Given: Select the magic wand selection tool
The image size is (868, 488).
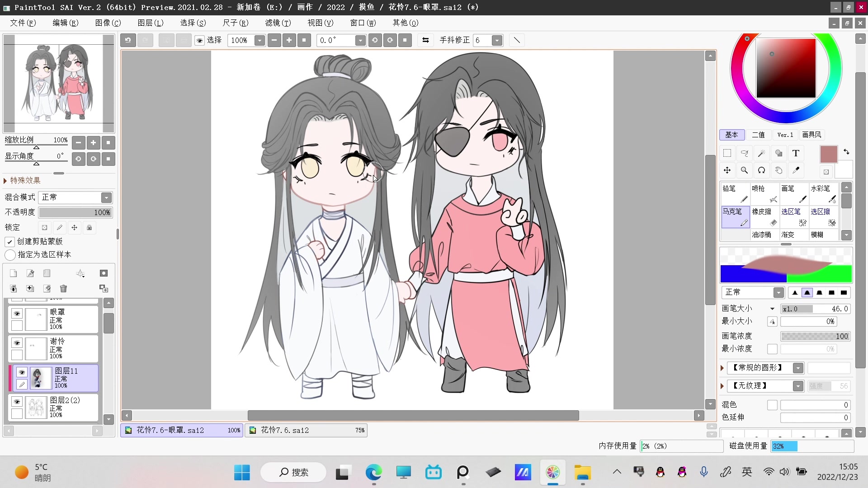Looking at the screenshot, I should (x=761, y=153).
